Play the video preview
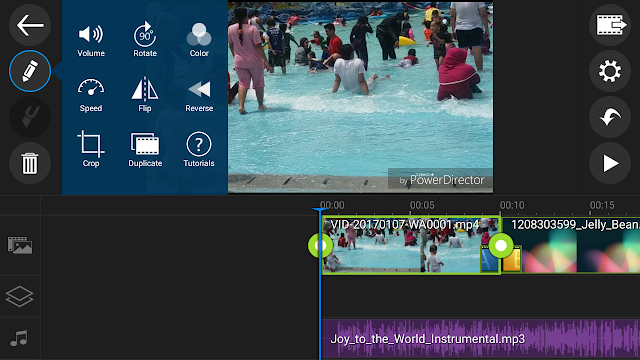 (610, 163)
